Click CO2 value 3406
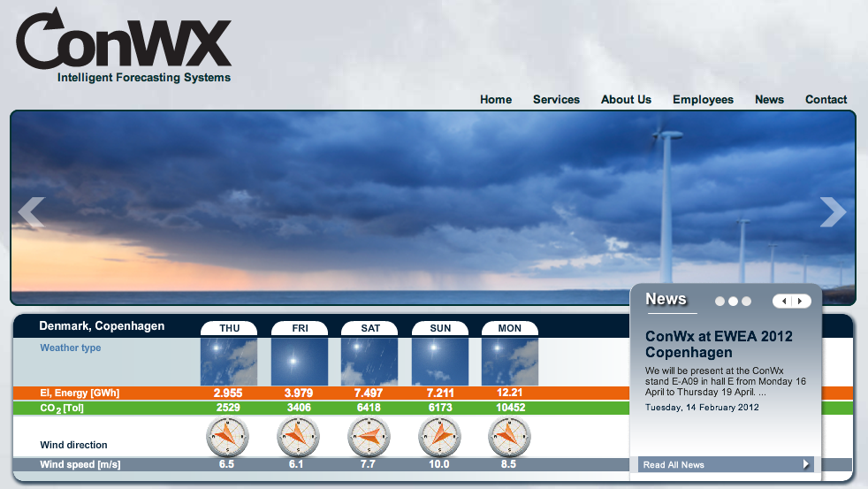 [x=299, y=408]
